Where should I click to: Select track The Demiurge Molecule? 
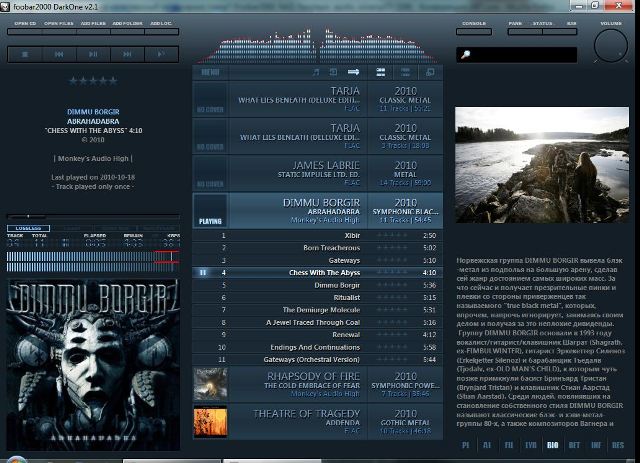[x=318, y=310]
